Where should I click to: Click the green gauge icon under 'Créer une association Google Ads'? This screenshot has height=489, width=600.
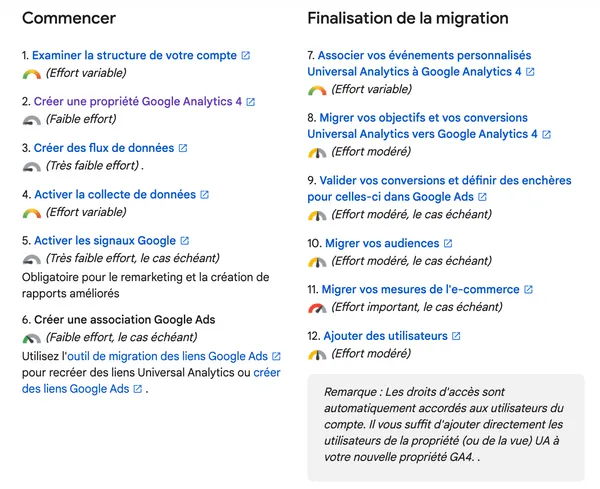tap(31, 338)
